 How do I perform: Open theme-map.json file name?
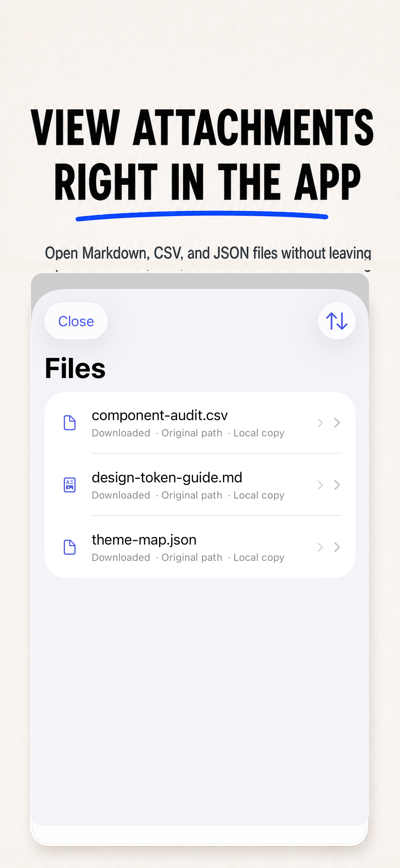[x=144, y=540]
